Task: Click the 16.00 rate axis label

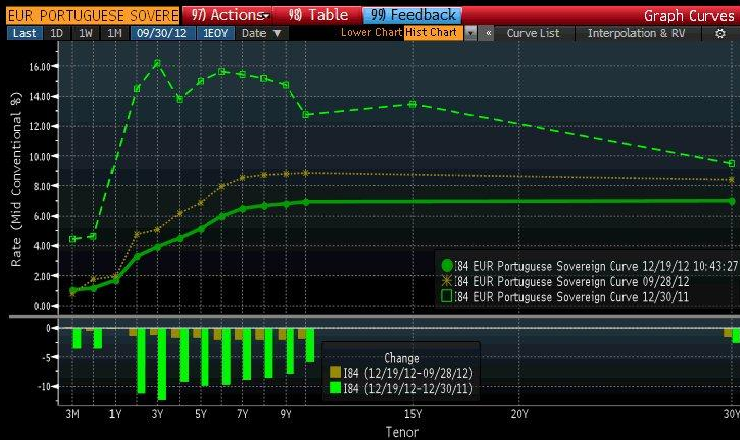Action: coord(40,67)
